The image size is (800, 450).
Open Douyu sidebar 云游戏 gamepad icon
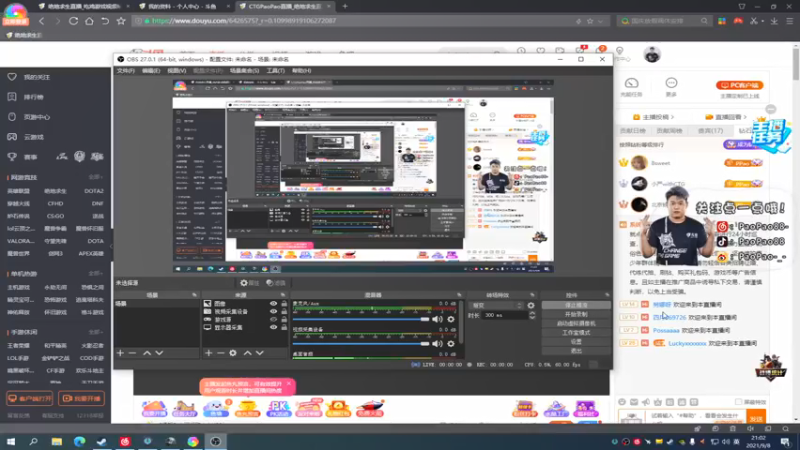tap(12, 137)
